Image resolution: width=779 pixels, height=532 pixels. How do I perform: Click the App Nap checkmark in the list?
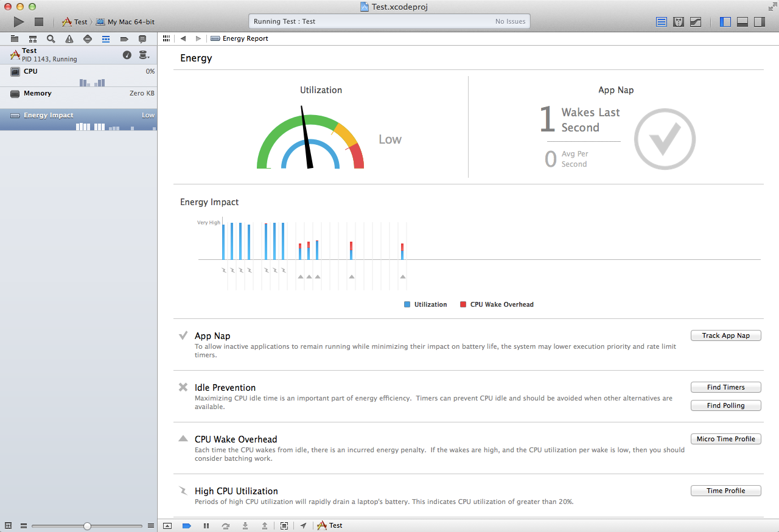[x=183, y=335]
